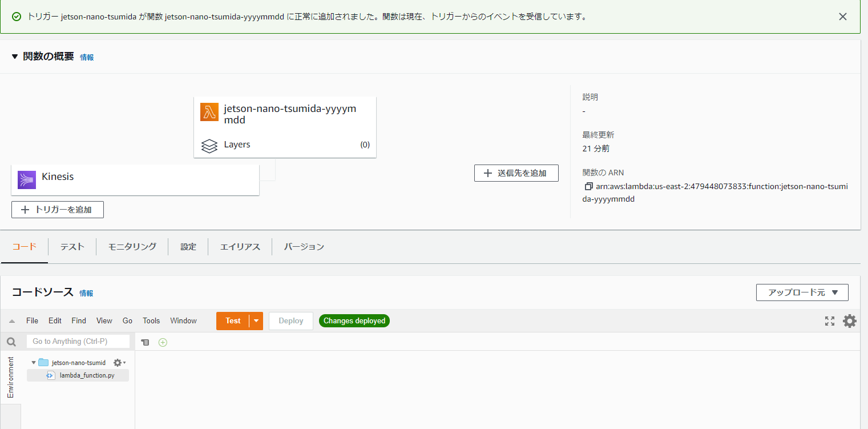Screen dimensions: 868x429
Task: Open the File menu
Action: point(33,320)
